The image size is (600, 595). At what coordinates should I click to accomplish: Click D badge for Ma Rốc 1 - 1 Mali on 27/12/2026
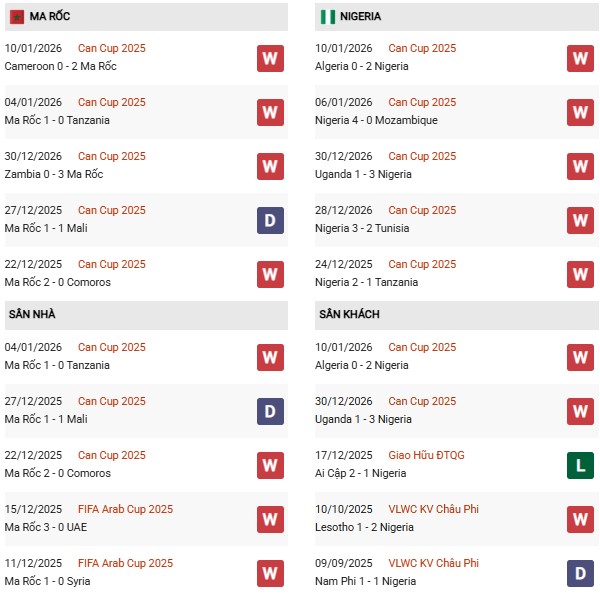tap(270, 220)
